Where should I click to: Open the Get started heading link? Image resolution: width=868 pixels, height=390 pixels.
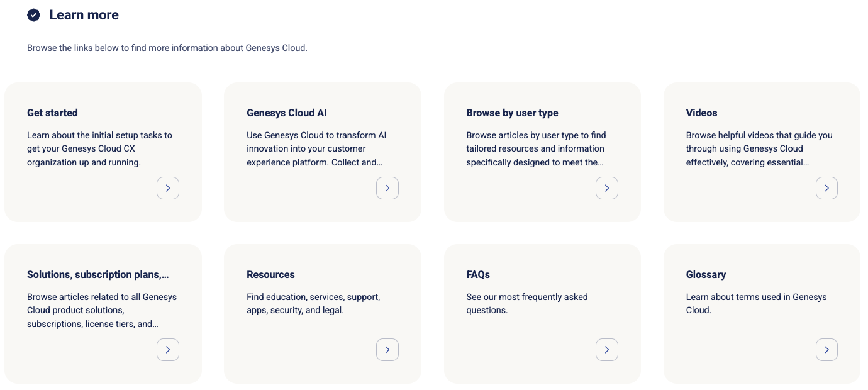click(x=52, y=113)
